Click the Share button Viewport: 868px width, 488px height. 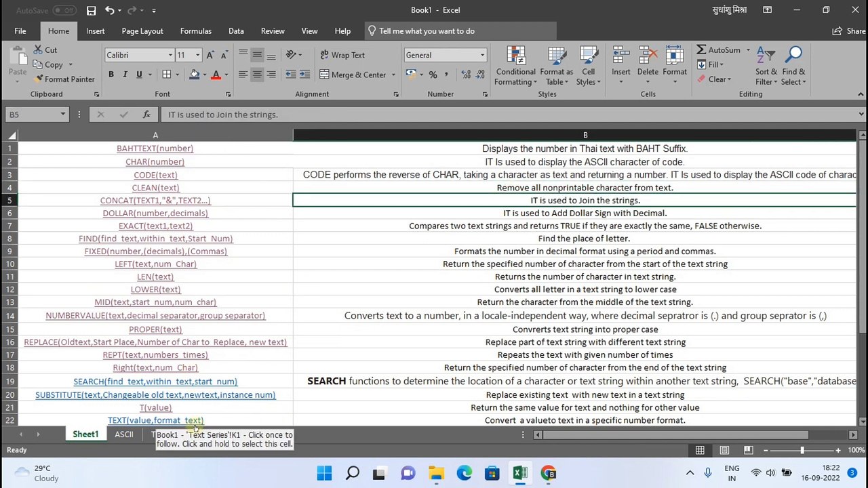pyautogui.click(x=848, y=31)
